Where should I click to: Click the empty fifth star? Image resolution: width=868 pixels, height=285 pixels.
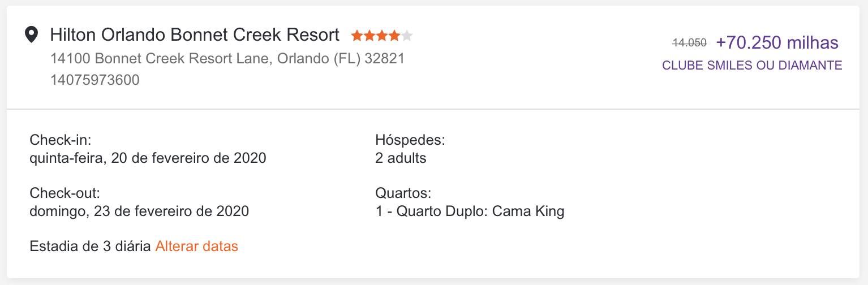point(407,36)
